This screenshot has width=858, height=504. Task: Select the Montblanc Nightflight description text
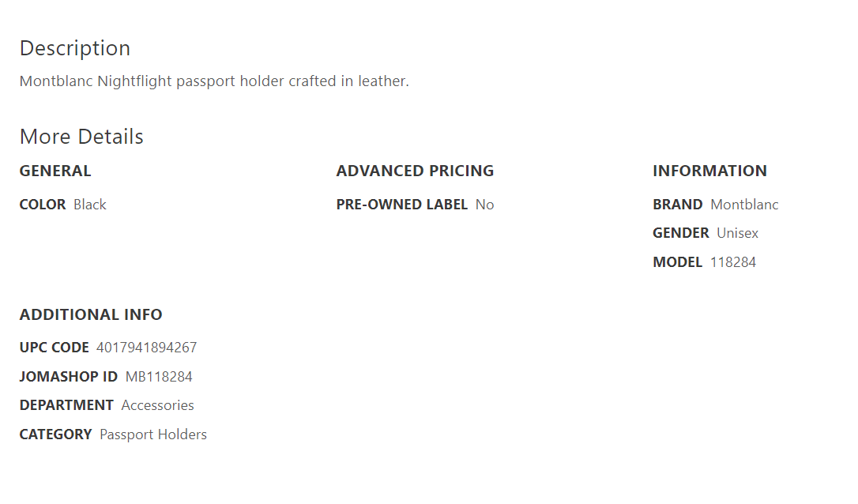(214, 81)
